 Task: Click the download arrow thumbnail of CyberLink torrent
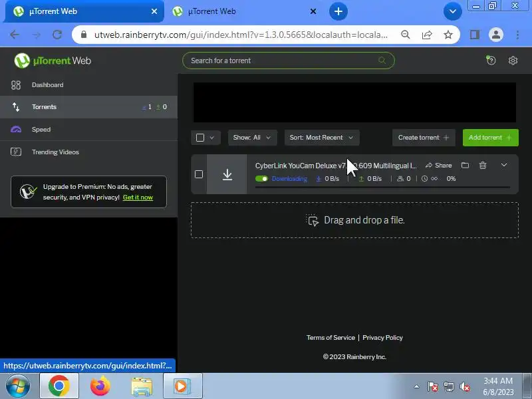pyautogui.click(x=227, y=174)
